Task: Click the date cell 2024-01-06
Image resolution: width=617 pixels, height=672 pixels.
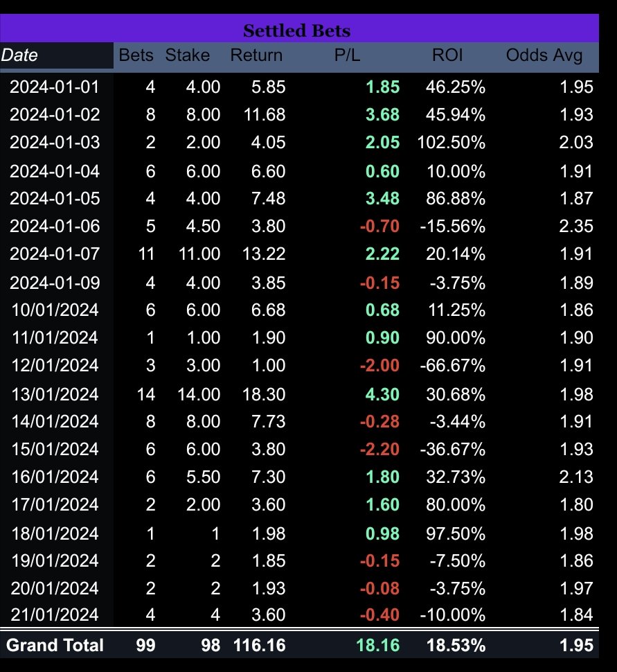Action: (x=55, y=227)
